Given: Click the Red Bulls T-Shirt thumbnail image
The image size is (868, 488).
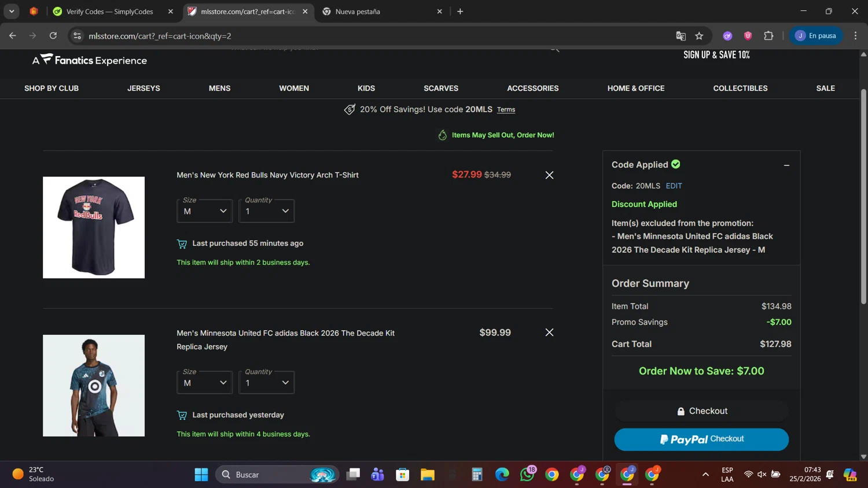Looking at the screenshot, I should (x=94, y=227).
